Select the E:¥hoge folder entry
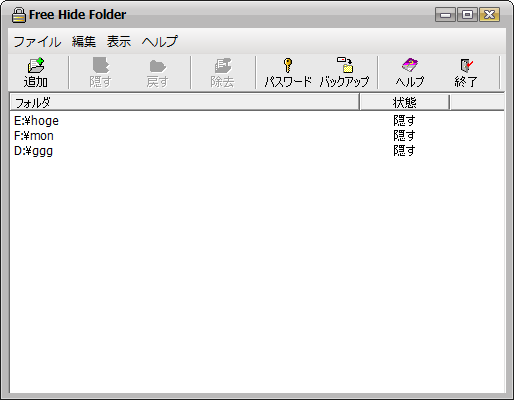This screenshot has height=400, width=514. [x=36, y=121]
